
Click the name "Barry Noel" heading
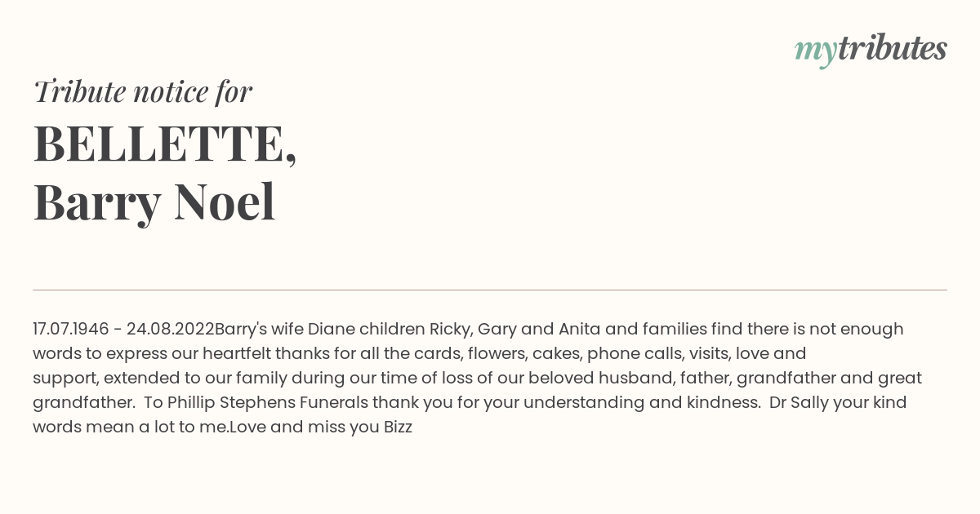pos(154,202)
